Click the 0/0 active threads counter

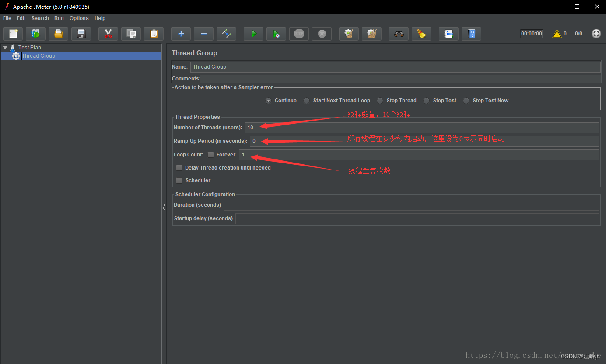click(578, 34)
